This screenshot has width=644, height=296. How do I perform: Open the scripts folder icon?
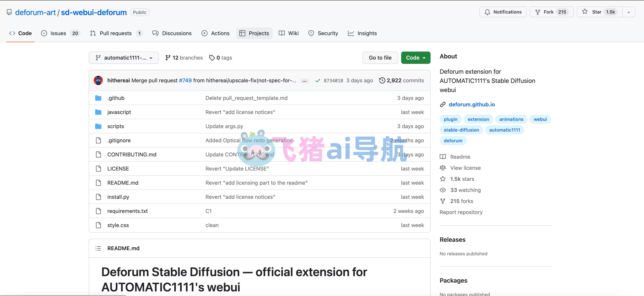point(98,126)
